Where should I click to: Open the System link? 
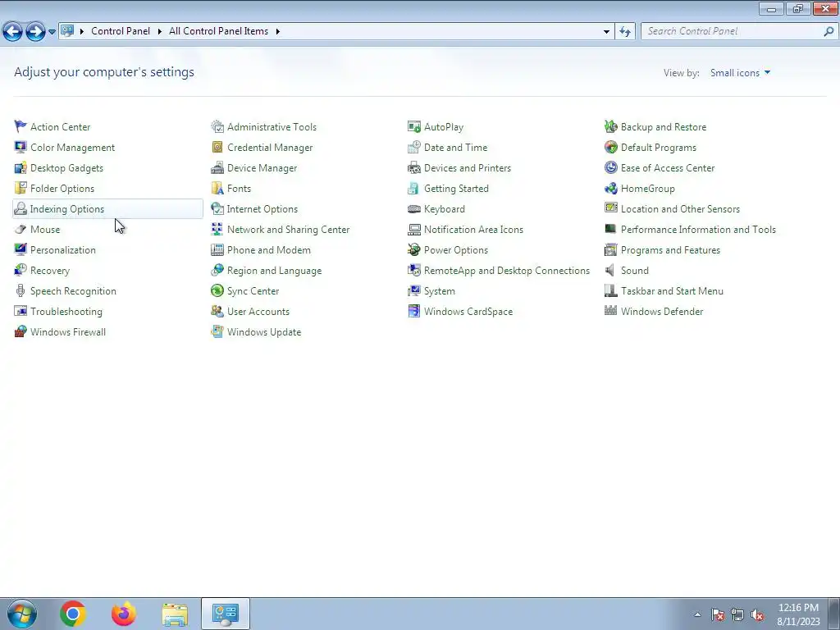point(440,291)
